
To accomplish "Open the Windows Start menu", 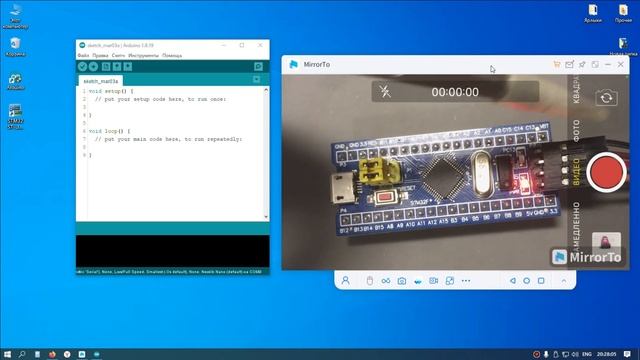I will (x=7, y=354).
